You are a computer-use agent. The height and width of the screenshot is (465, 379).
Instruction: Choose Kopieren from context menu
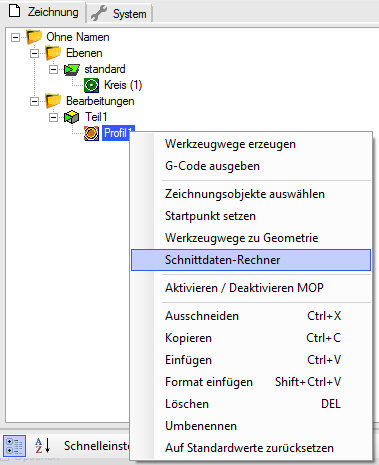point(251,338)
